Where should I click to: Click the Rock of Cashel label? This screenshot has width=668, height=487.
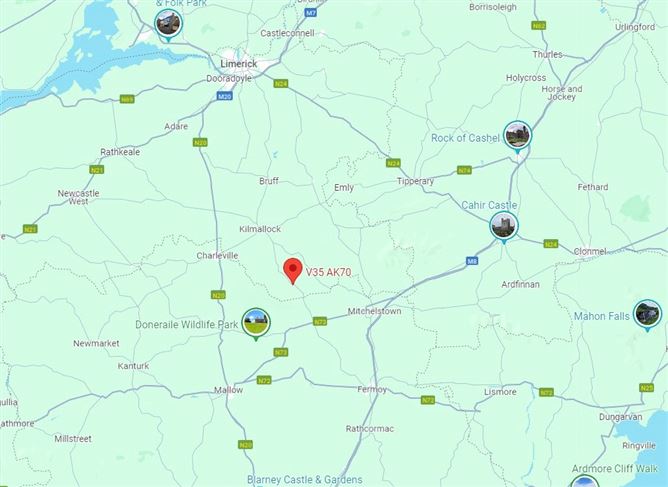click(x=465, y=138)
